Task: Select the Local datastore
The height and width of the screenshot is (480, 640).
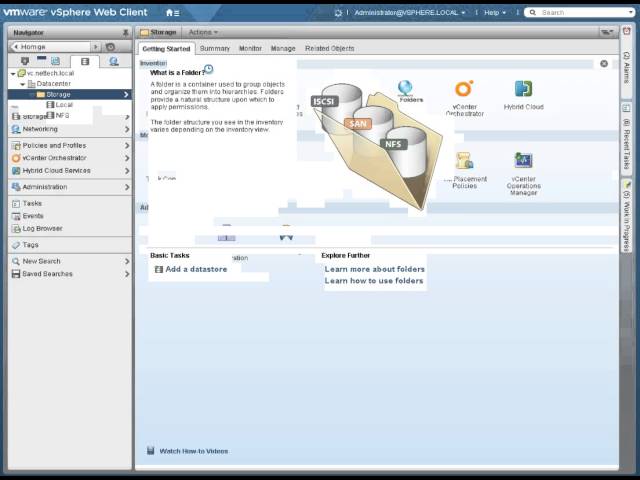Action: click(60, 105)
